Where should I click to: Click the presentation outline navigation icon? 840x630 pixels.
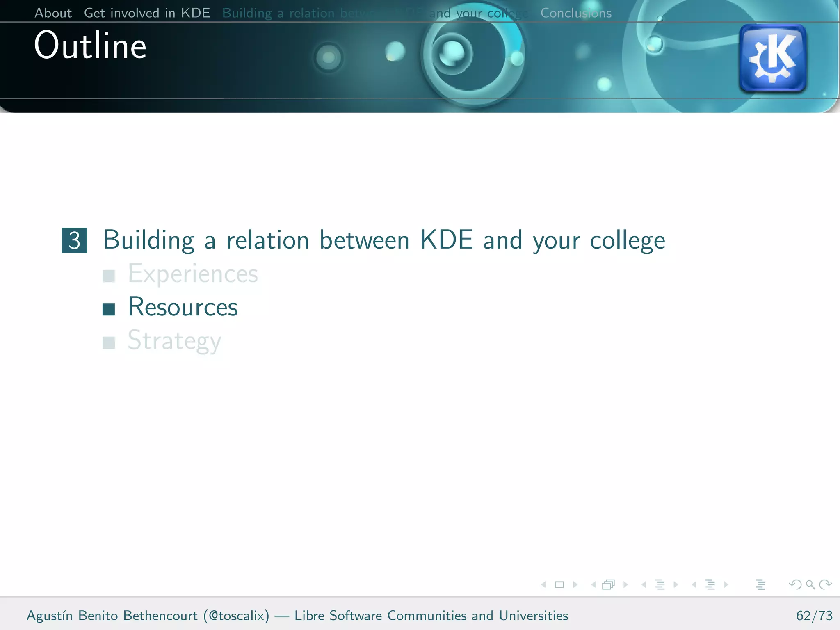[x=760, y=584]
